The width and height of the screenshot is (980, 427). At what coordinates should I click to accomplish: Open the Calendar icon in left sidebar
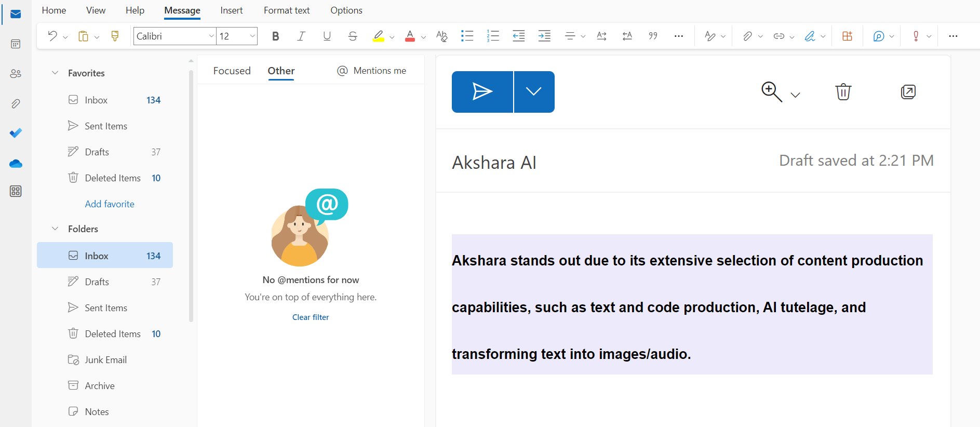point(16,44)
